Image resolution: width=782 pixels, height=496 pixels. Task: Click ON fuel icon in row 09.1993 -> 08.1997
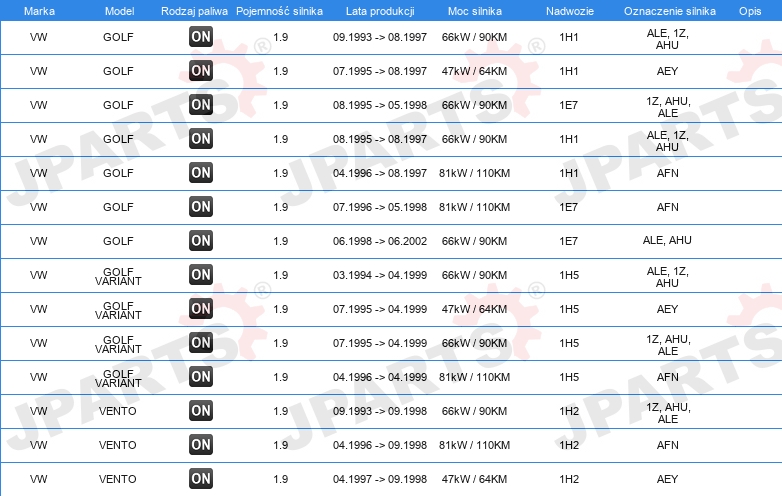pyautogui.click(x=201, y=36)
